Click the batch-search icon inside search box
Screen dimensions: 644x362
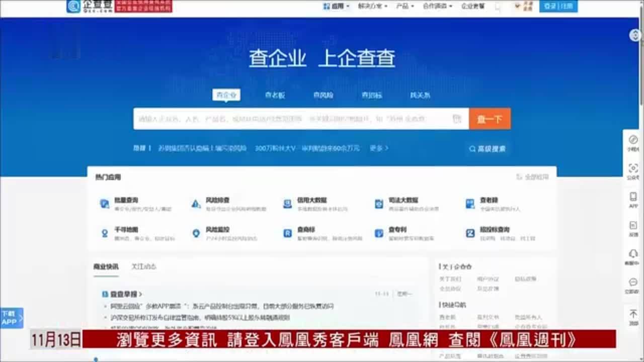click(x=457, y=119)
